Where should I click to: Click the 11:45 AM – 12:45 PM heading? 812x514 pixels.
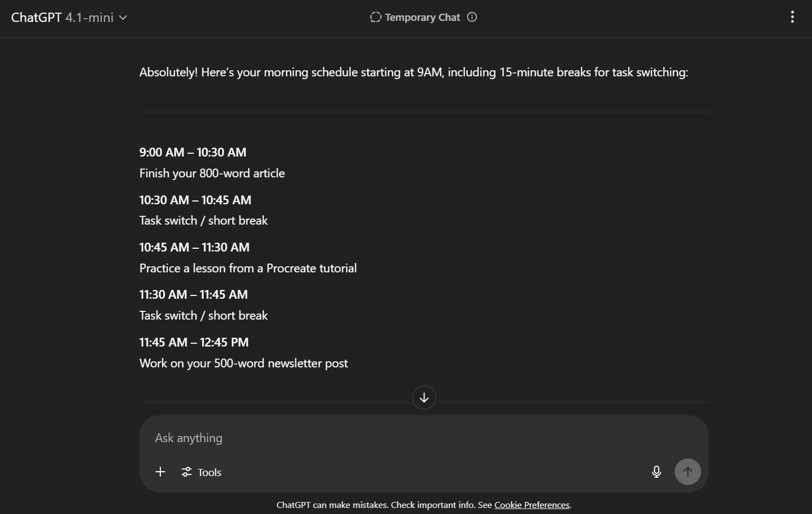click(x=194, y=342)
